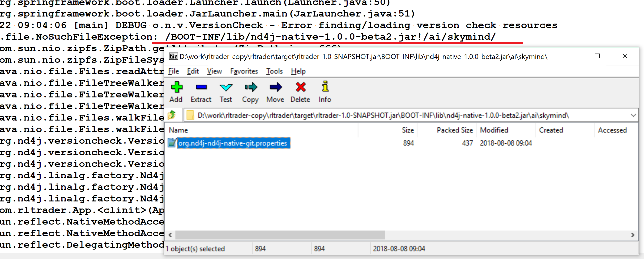
Task: Click the horizontal scrollbar right arrow
Action: [x=633, y=235]
